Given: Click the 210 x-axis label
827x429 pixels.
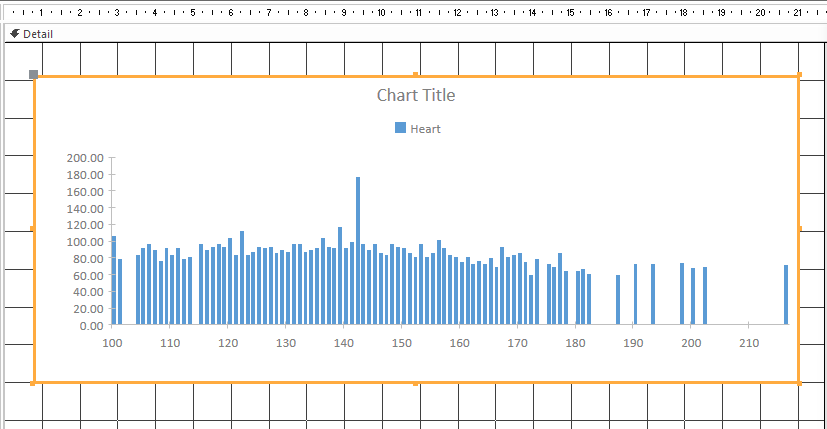Looking at the screenshot, I should [749, 343].
